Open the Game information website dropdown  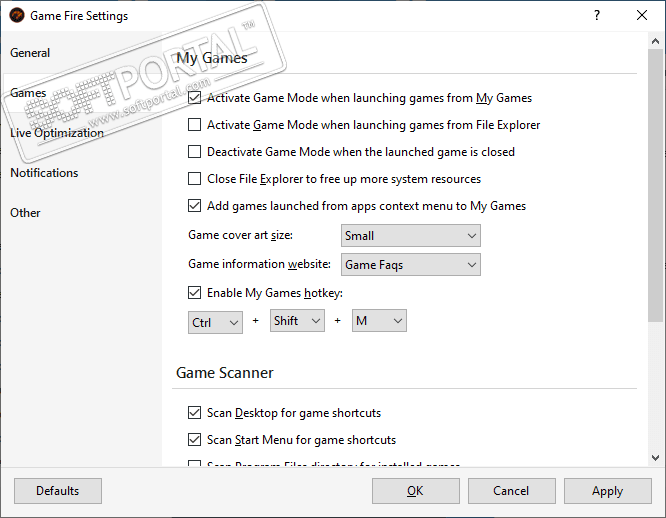point(411,265)
